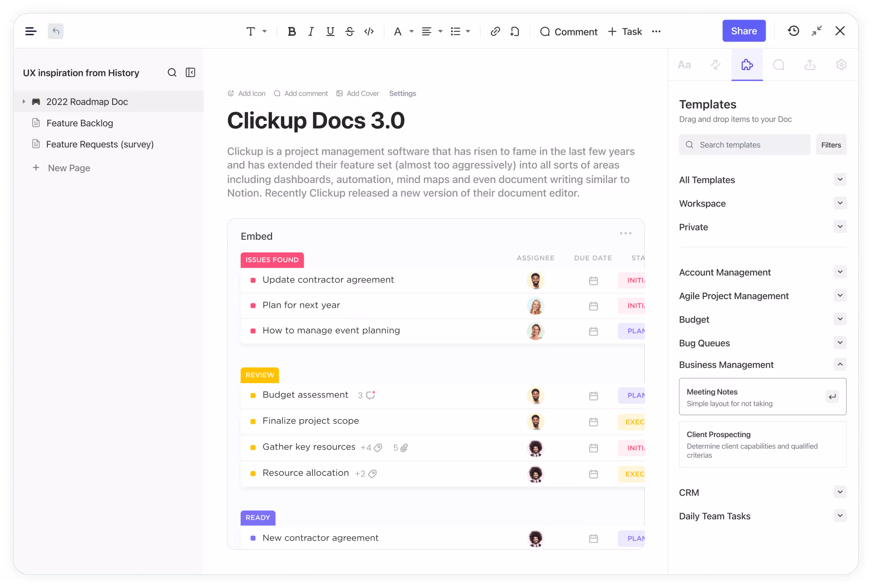
Task: Open typography settings with the Aa icon
Action: (684, 65)
